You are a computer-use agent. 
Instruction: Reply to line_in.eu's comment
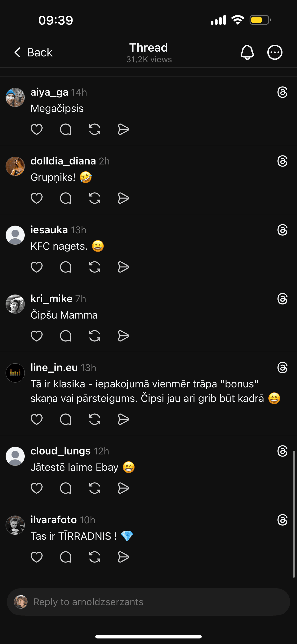coord(65,419)
